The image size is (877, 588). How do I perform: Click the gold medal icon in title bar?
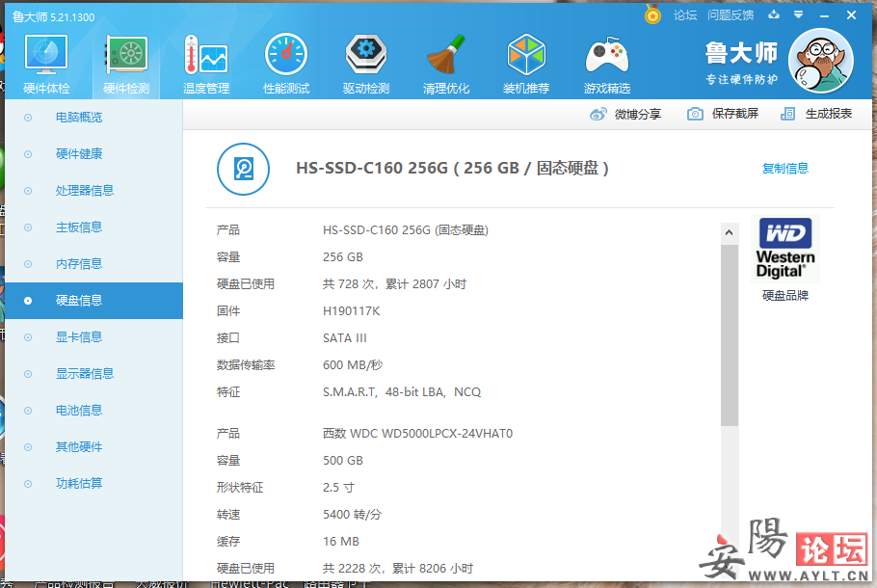pos(652,14)
